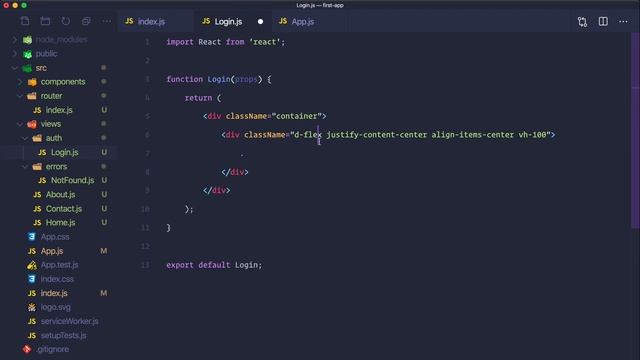Open the source control compare changes icon
Image resolution: width=640 pixels, height=360 pixels.
[x=582, y=22]
